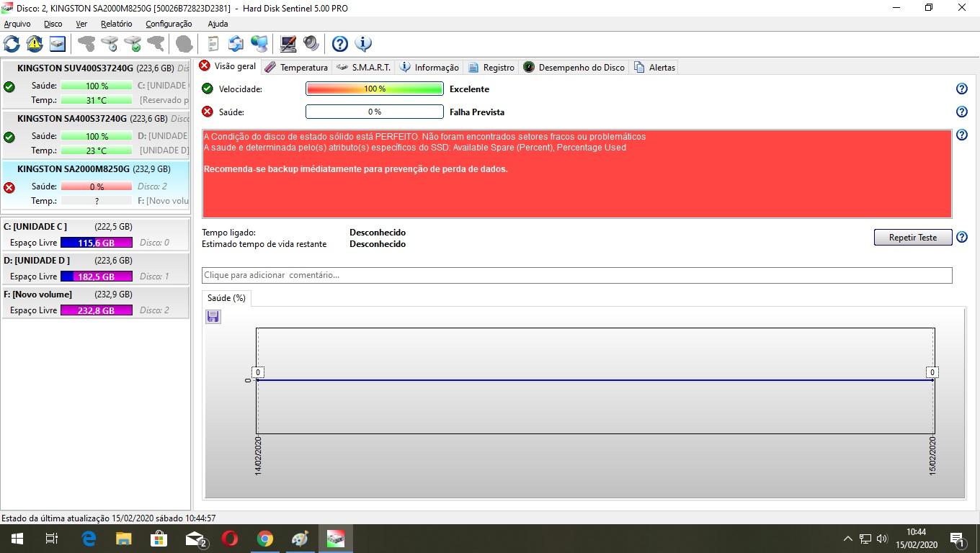Viewport: 980px width, 553px height.
Task: Select KINGSTON SUV400S37240G disk in list
Action: click(x=95, y=84)
